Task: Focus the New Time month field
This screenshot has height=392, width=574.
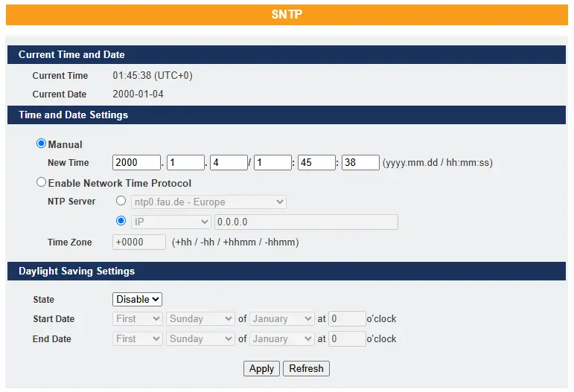Action: [185, 162]
